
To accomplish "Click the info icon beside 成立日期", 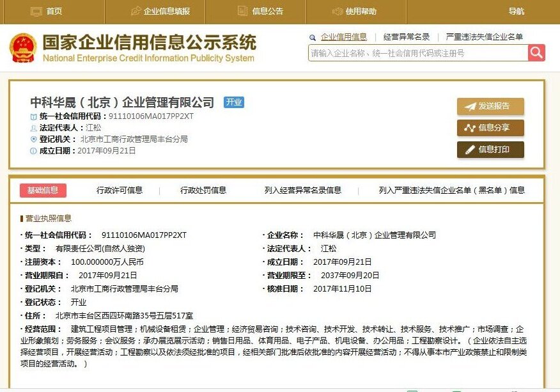I will coord(33,151).
